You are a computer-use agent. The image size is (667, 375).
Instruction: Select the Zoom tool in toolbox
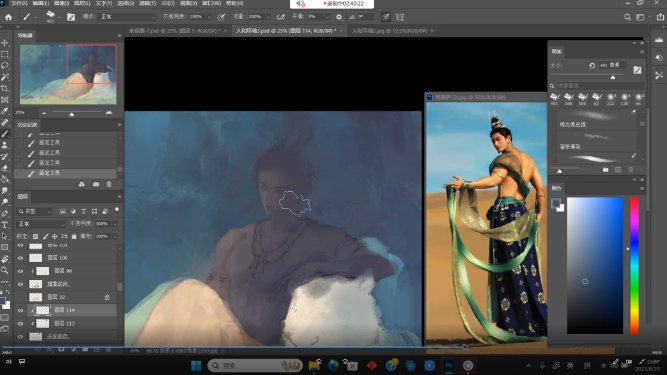point(5,270)
